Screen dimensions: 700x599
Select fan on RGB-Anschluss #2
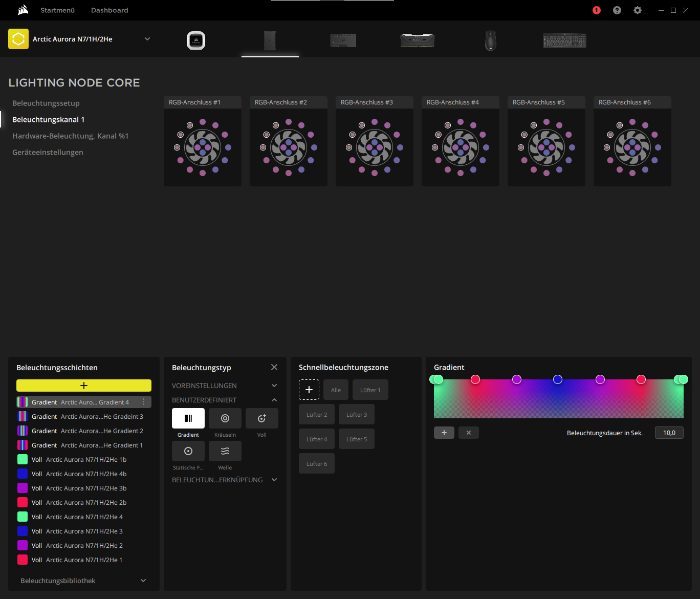tap(289, 147)
